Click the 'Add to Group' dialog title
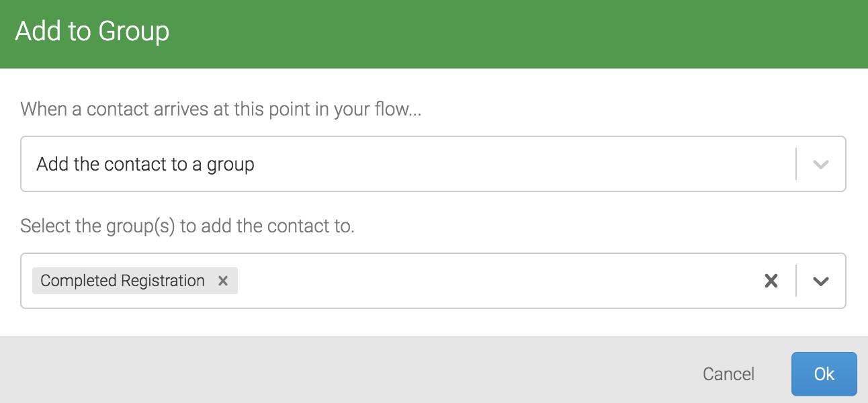This screenshot has width=868, height=403. click(92, 32)
